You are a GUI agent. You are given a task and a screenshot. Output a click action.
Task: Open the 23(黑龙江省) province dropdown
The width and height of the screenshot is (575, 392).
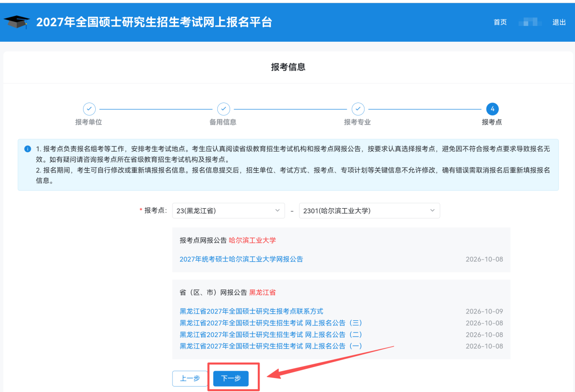[x=228, y=211]
